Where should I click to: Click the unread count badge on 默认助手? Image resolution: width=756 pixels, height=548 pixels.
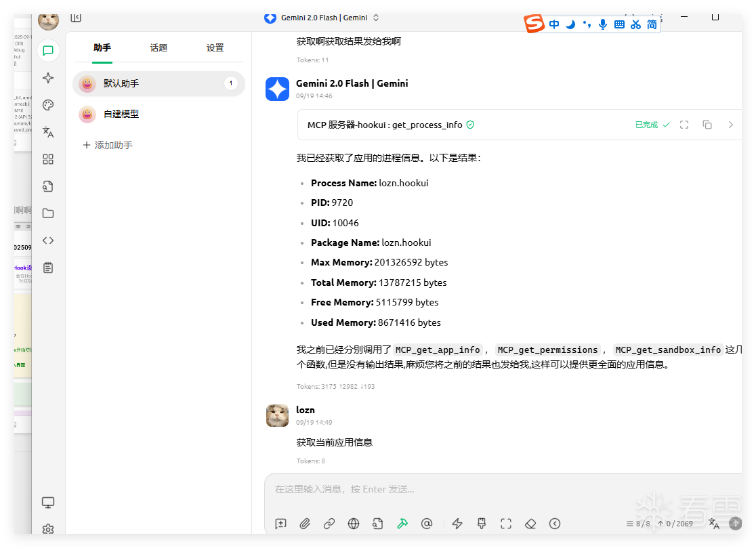(x=231, y=83)
